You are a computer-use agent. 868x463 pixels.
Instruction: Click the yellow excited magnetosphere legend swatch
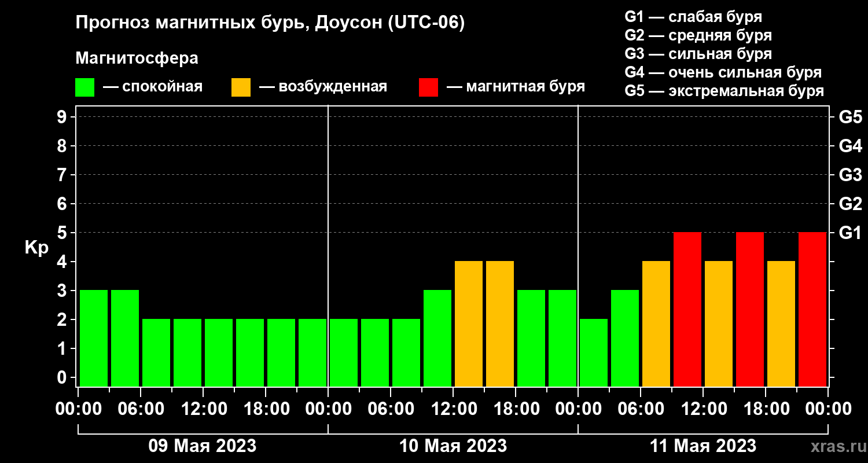241,87
